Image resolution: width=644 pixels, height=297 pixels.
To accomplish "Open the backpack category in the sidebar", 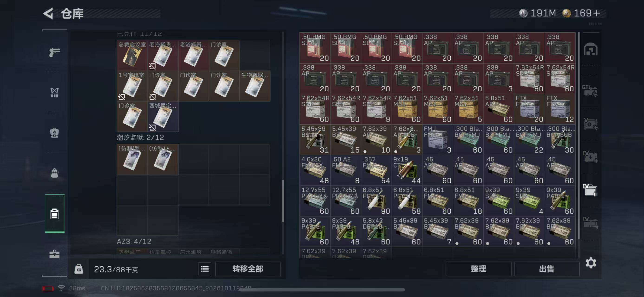I will point(55,173).
